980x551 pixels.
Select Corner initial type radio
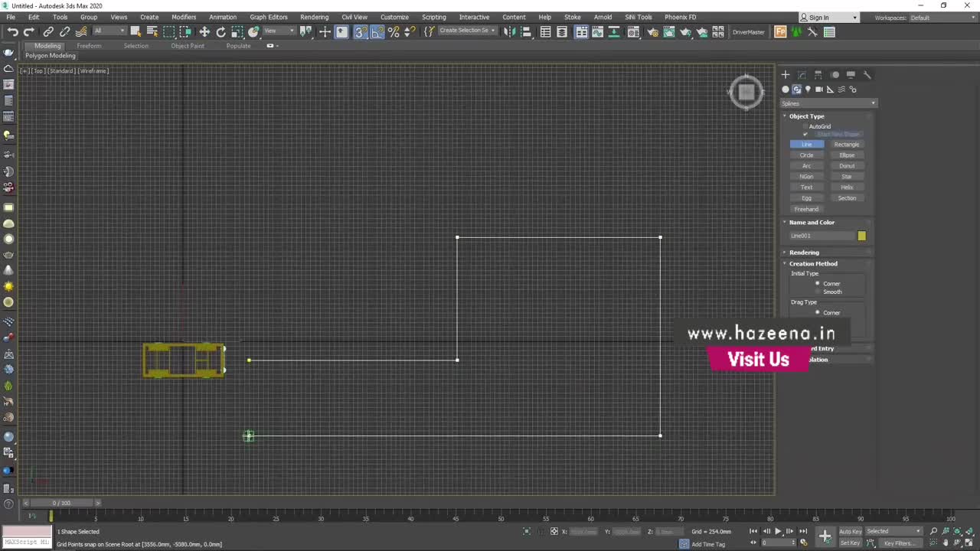click(x=818, y=283)
